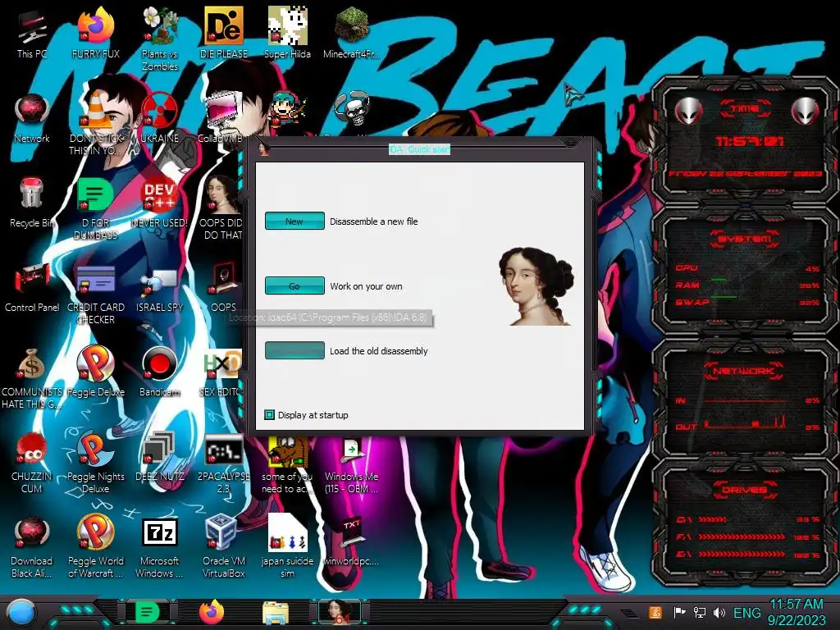
Task: Select the Peggle Deluxe desktop icon
Action: click(x=95, y=372)
